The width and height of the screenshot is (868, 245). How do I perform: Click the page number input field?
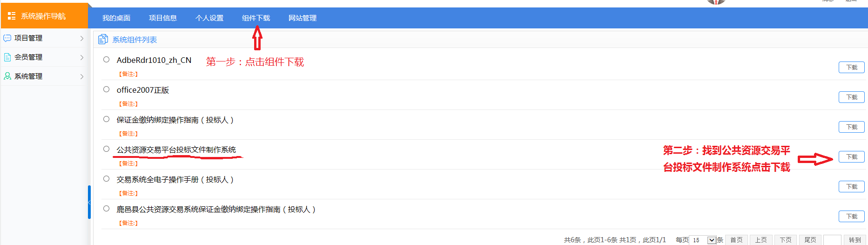[x=832, y=240]
